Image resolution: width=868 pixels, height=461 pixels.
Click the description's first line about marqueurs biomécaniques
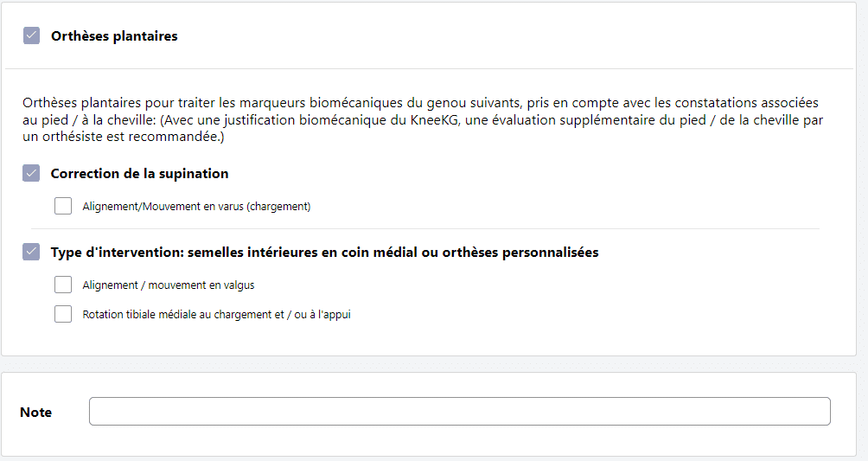(x=420, y=103)
